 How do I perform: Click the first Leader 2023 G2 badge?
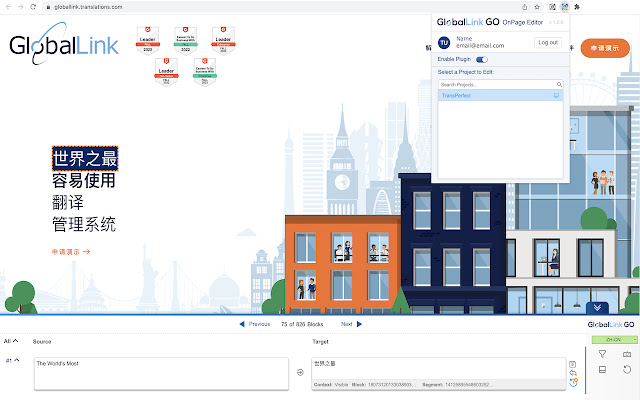tap(148, 41)
